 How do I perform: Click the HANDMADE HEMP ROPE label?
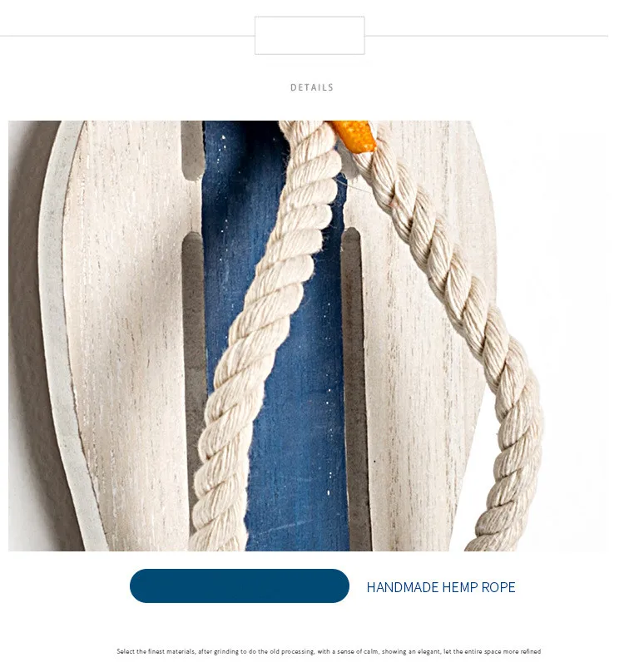[x=441, y=587]
